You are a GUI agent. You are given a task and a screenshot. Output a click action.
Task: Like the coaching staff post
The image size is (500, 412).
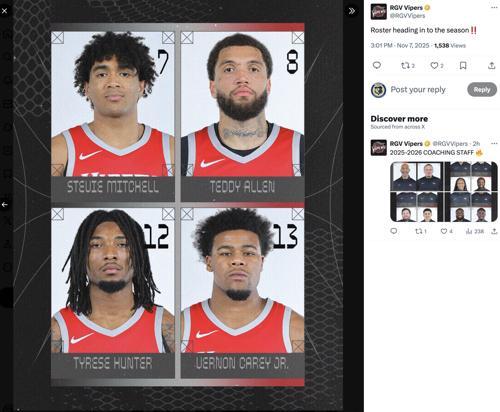click(446, 231)
